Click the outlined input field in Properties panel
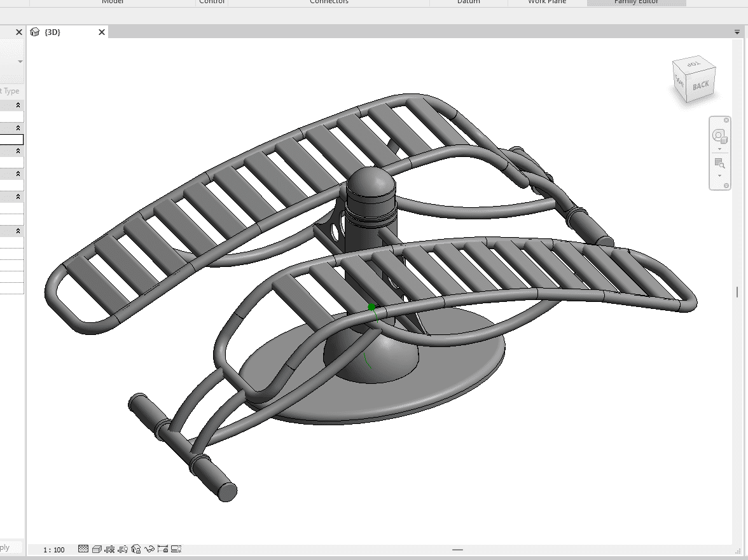The height and width of the screenshot is (560, 748). 11,140
